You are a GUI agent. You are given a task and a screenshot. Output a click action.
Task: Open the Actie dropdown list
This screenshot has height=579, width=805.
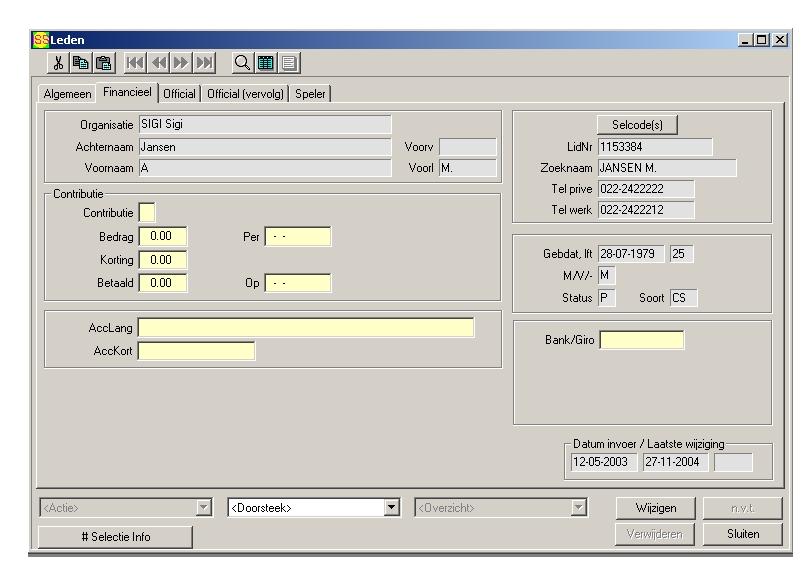pyautogui.click(x=204, y=508)
